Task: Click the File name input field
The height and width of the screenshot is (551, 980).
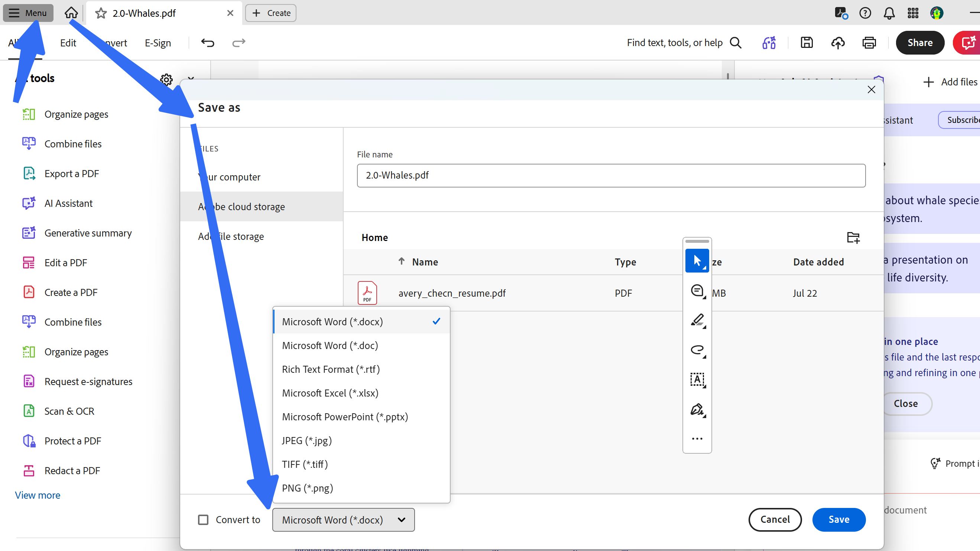Action: click(611, 175)
